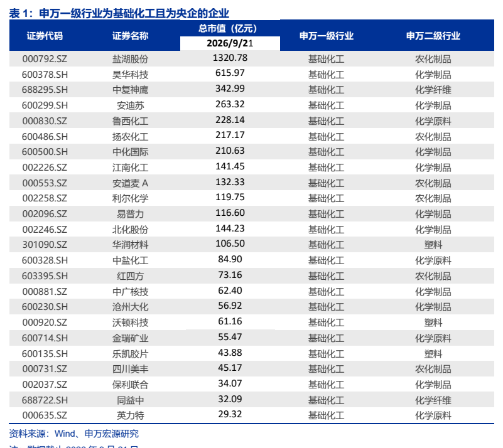Click market value 210.63
Viewport: 503px width, 448px height.
pyautogui.click(x=230, y=151)
